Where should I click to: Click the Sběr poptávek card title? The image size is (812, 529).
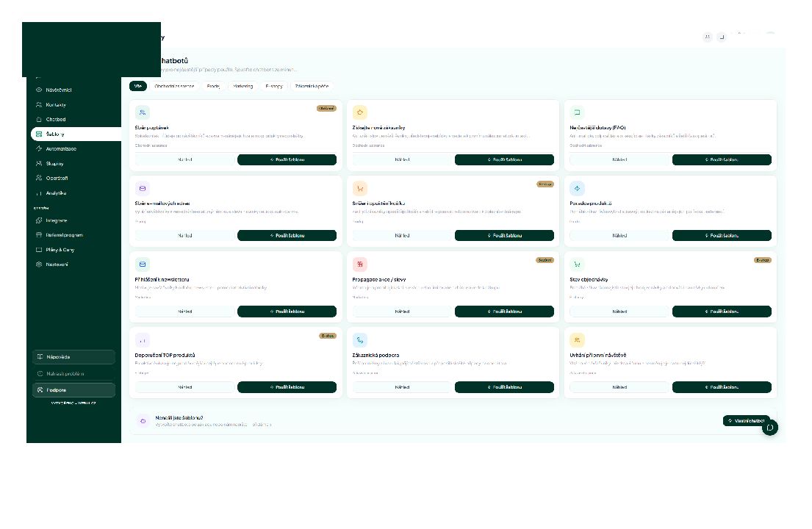click(151, 128)
